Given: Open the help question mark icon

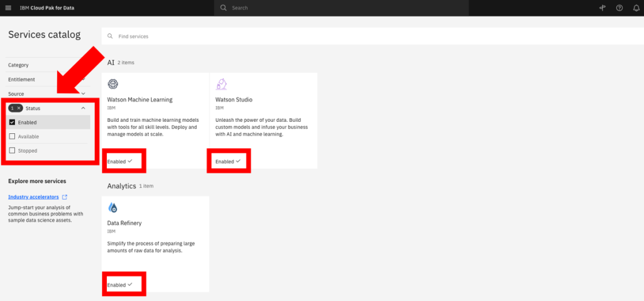Looking at the screenshot, I should click(x=619, y=8).
